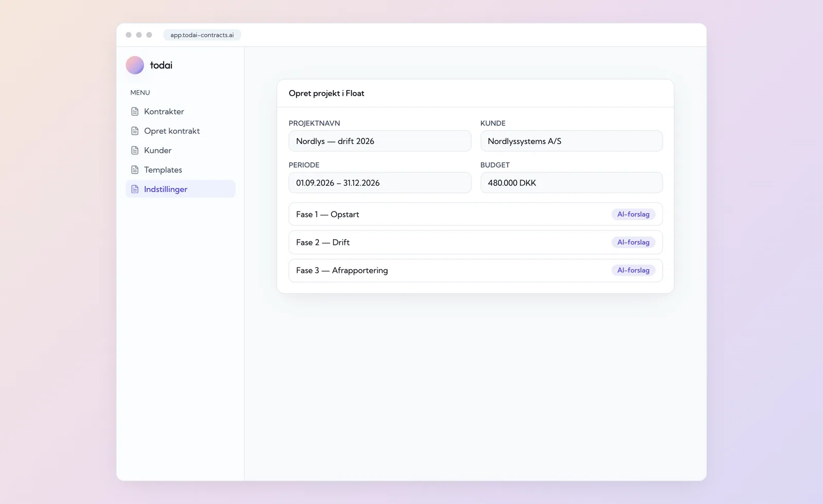823x504 pixels.
Task: Select the Fase 3 — Afrapportering row
Action: [475, 271]
